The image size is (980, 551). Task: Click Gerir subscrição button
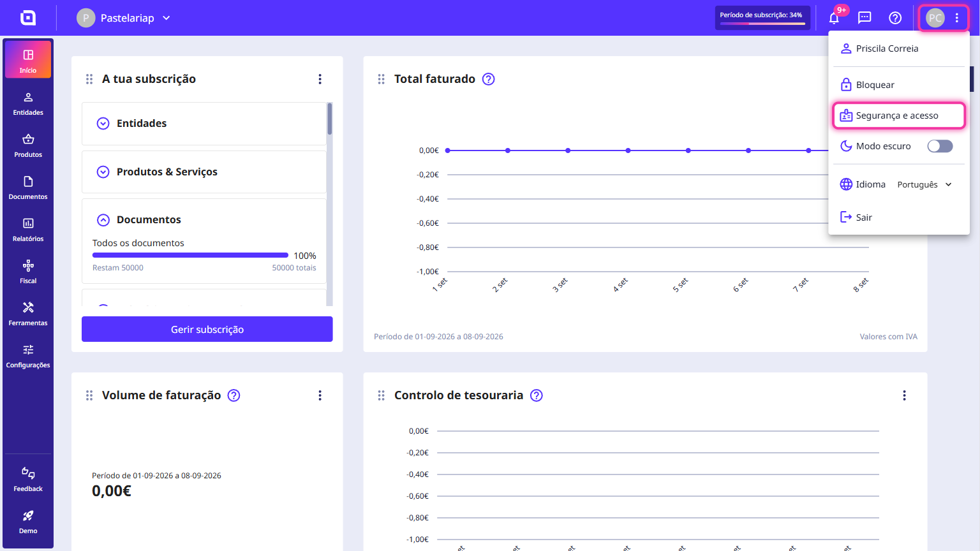207,329
